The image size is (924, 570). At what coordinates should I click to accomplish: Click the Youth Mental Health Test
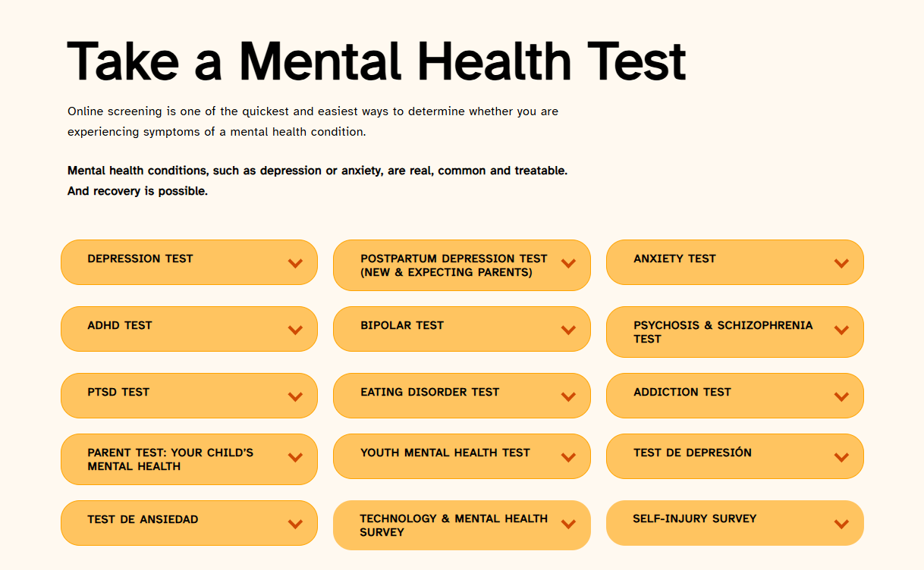click(461, 456)
